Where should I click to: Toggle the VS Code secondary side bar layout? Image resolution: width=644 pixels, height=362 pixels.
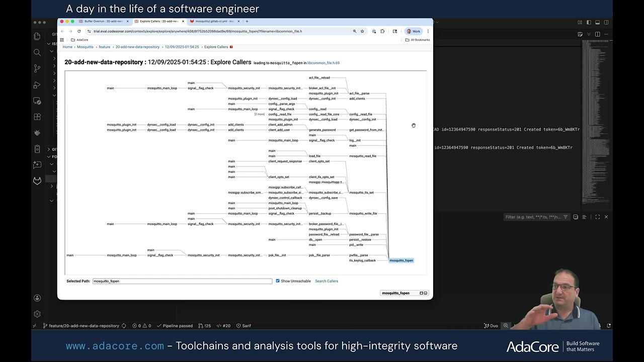(606, 22)
